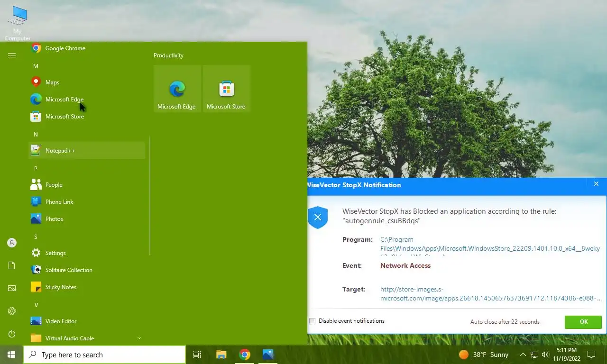Click the StopX blue shield icon
This screenshot has height=364, width=607.
318,218
